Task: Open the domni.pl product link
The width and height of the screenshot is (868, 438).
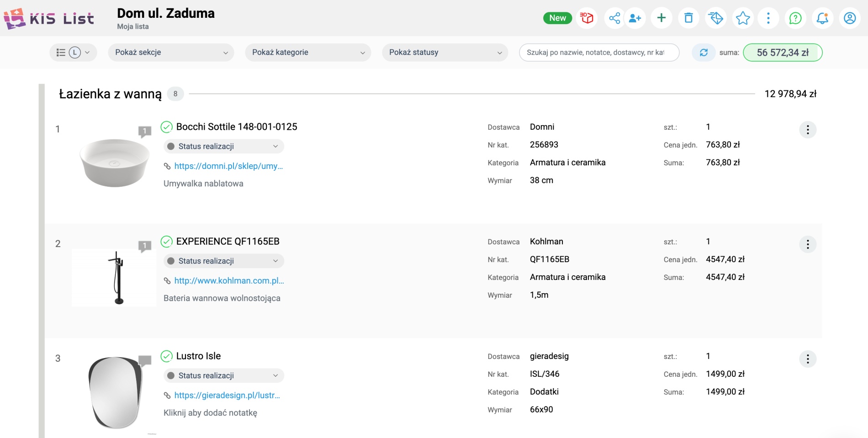Action: pos(228,166)
